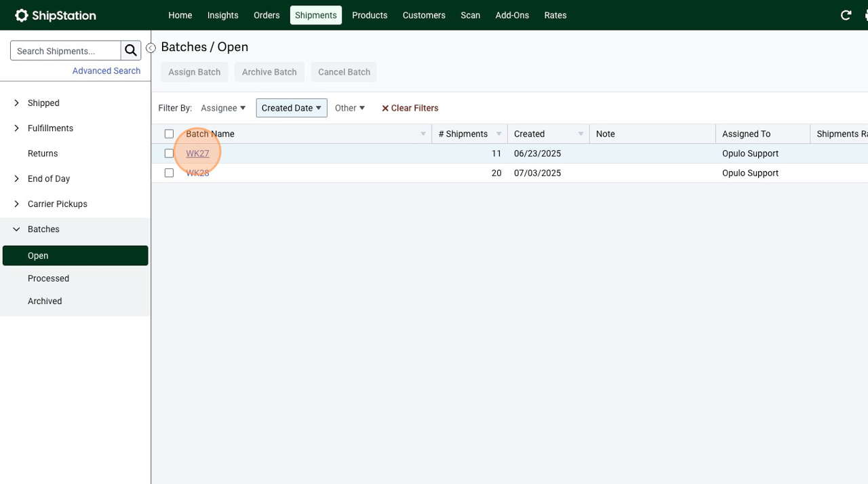Viewport: 868px width, 484px height.
Task: Click the ShipStation logo
Action: click(x=56, y=15)
